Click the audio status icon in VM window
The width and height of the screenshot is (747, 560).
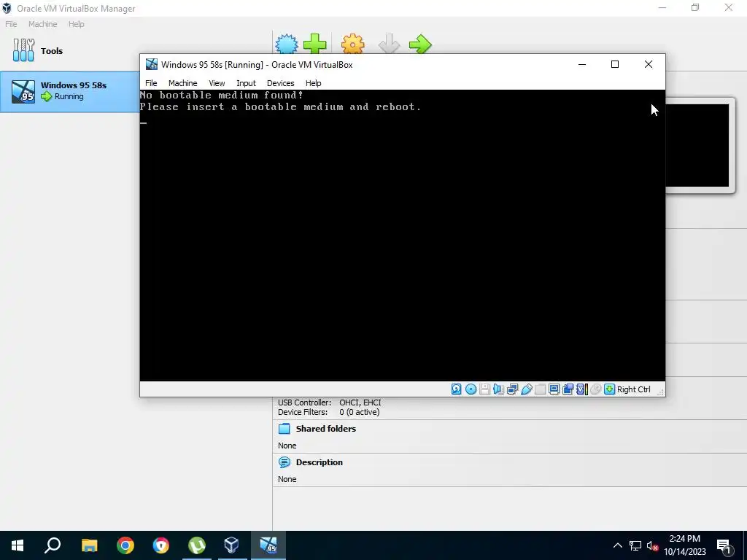click(499, 389)
